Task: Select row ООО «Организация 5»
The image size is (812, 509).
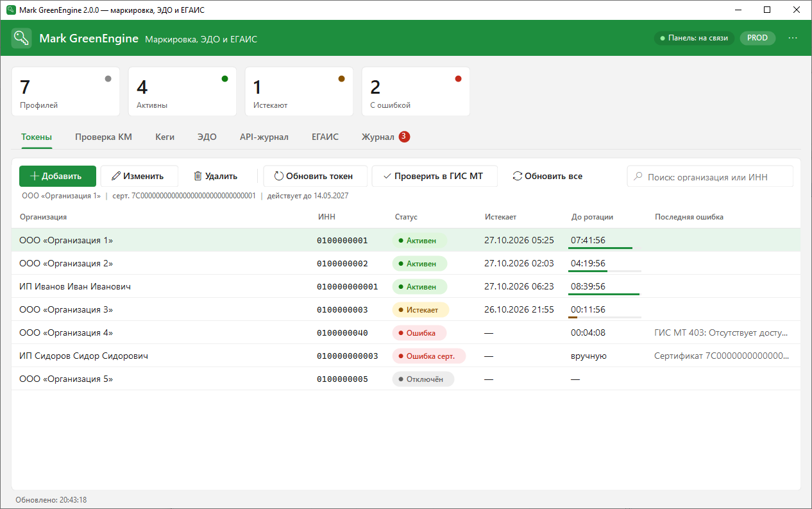Action: (406, 379)
